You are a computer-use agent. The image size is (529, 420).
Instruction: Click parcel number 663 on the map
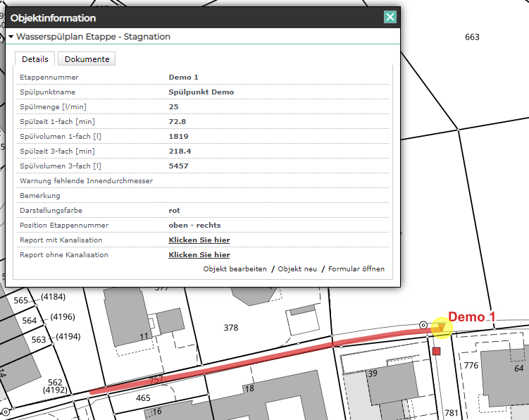pyautogui.click(x=472, y=37)
